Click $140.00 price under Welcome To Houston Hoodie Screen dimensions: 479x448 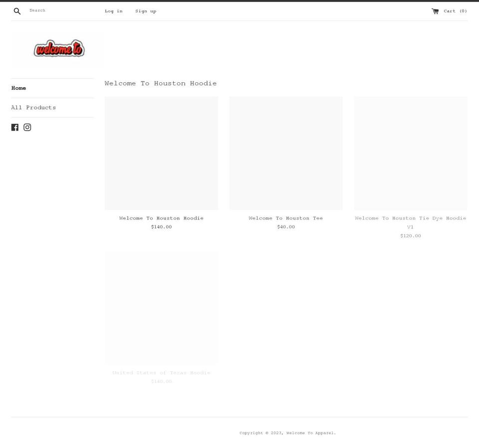[x=161, y=227]
